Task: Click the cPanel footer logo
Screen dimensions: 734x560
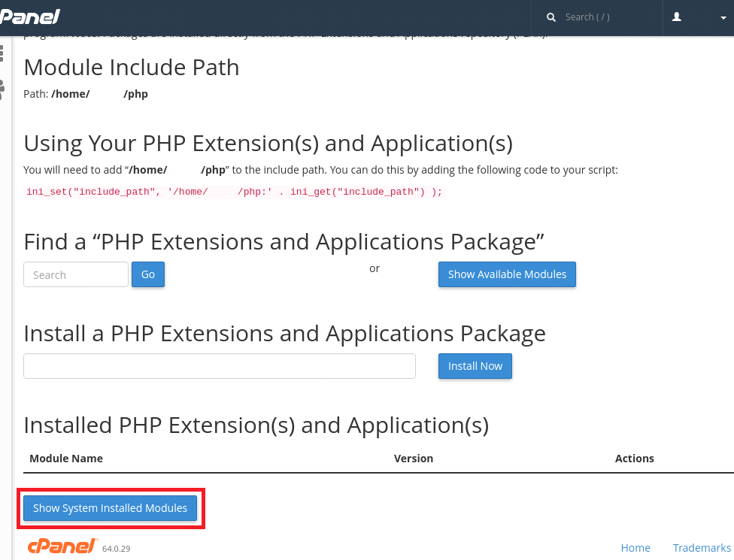Action: click(62, 546)
